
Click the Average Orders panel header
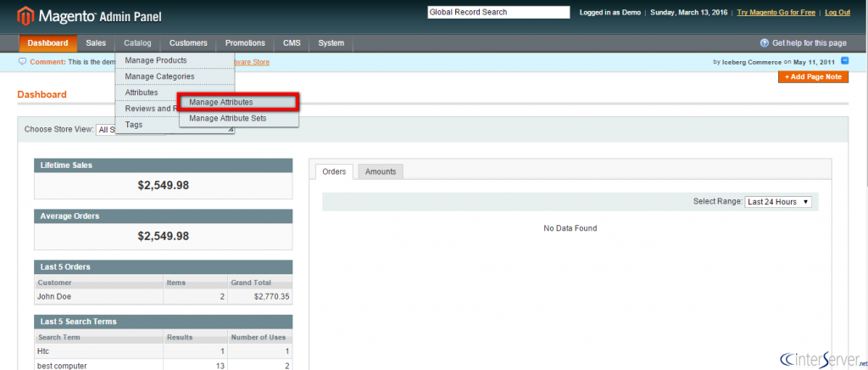click(164, 216)
